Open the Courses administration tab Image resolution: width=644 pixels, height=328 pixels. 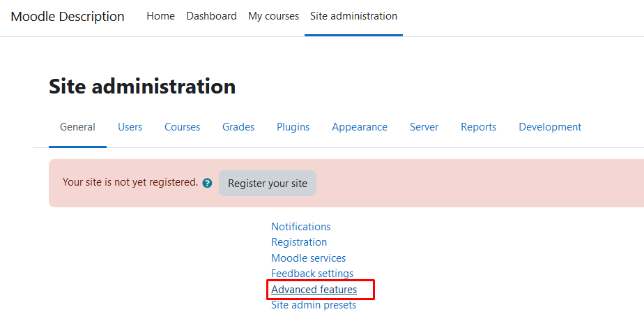[182, 127]
